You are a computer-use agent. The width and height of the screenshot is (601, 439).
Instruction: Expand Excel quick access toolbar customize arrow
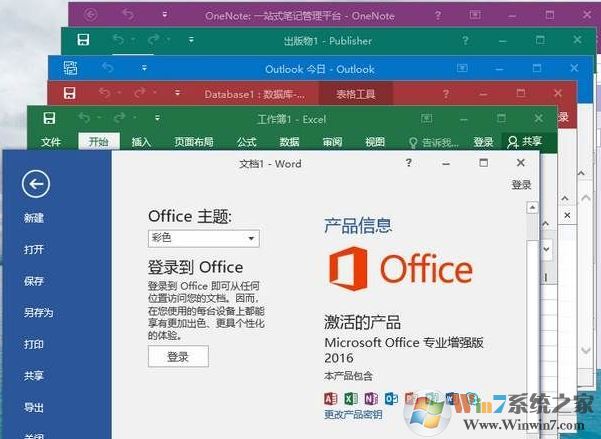(x=158, y=118)
